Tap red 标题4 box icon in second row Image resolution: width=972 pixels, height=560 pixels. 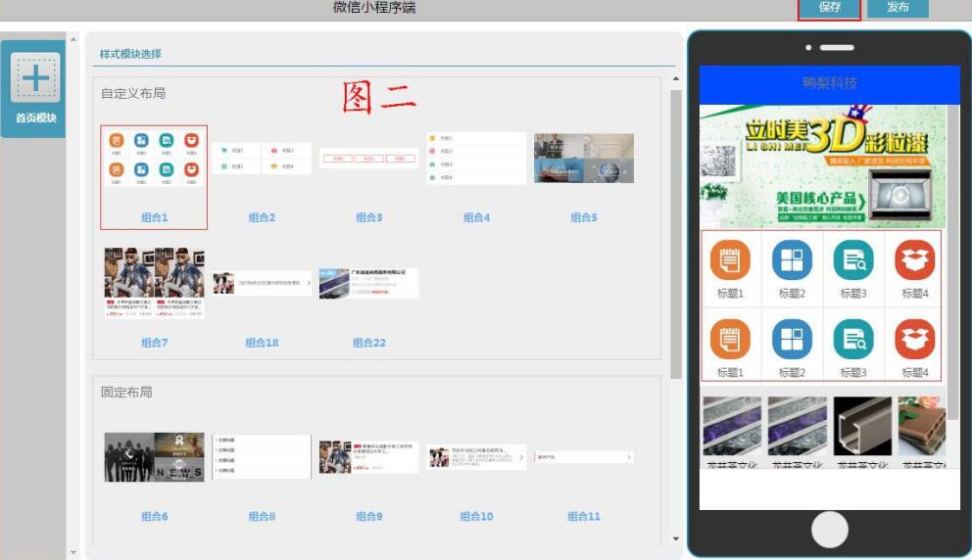[x=914, y=338]
